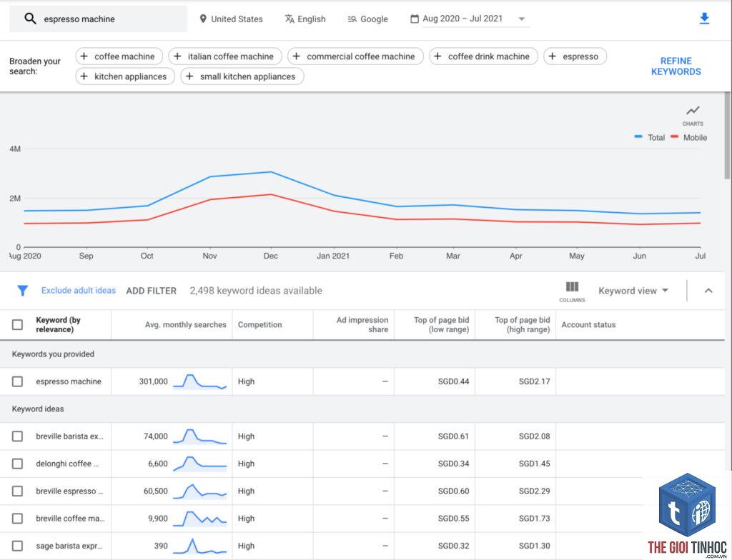The width and height of the screenshot is (732, 560).
Task: Sort by Competition column header
Action: click(x=259, y=325)
